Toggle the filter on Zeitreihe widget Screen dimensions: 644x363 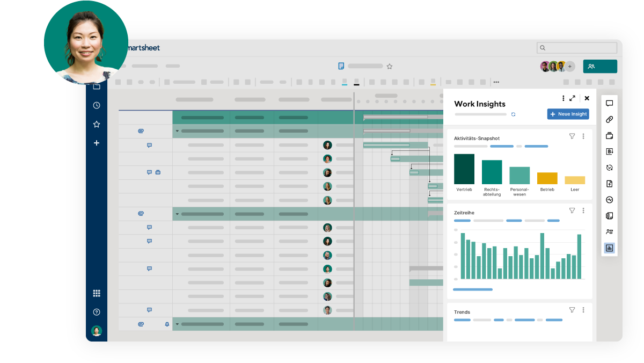[572, 210]
